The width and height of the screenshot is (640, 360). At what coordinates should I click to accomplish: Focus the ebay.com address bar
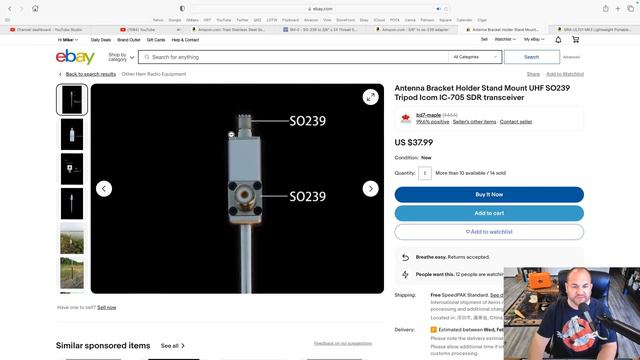coord(320,9)
